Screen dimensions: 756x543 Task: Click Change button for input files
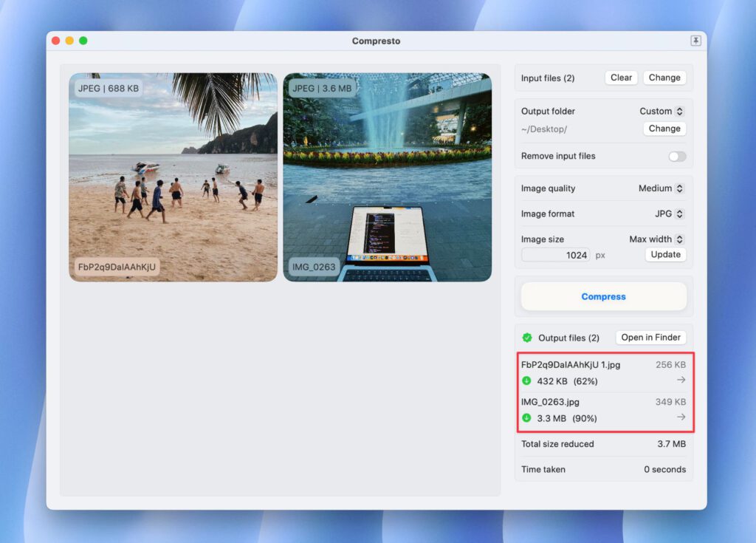(664, 78)
